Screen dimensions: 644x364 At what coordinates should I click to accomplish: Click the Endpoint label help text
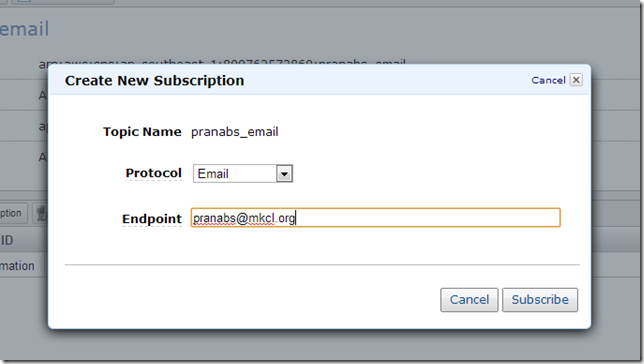point(152,219)
